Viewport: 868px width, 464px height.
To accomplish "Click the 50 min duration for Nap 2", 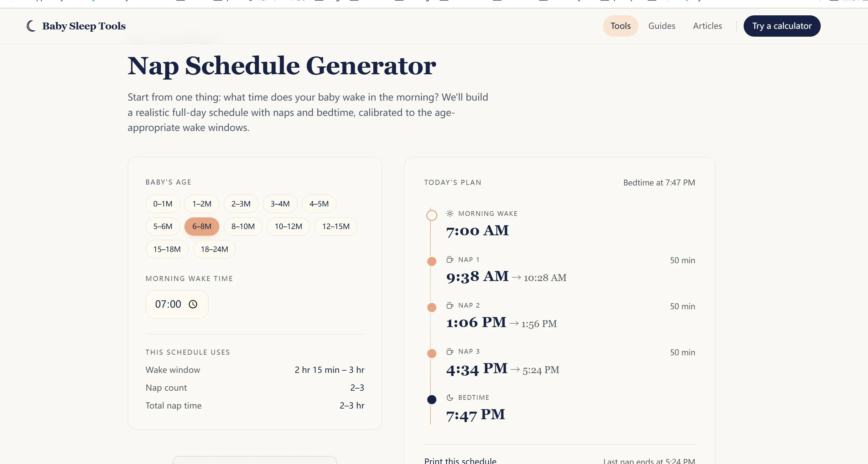I will 683,306.
